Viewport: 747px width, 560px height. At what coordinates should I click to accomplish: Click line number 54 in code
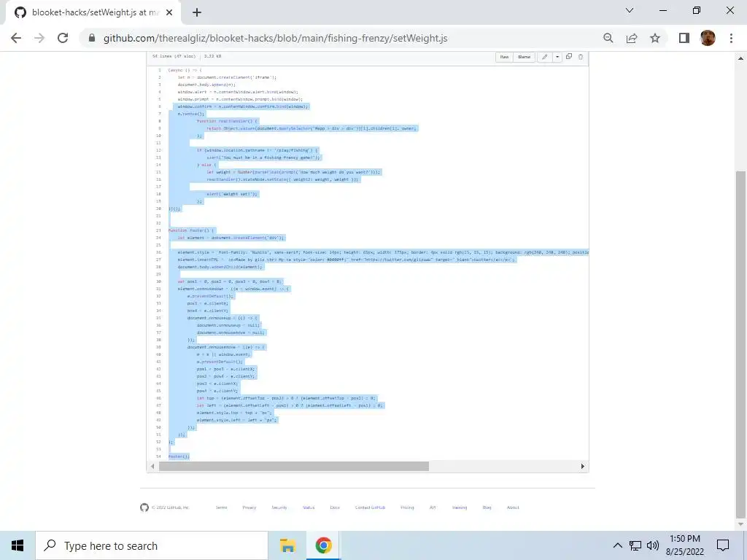158,456
